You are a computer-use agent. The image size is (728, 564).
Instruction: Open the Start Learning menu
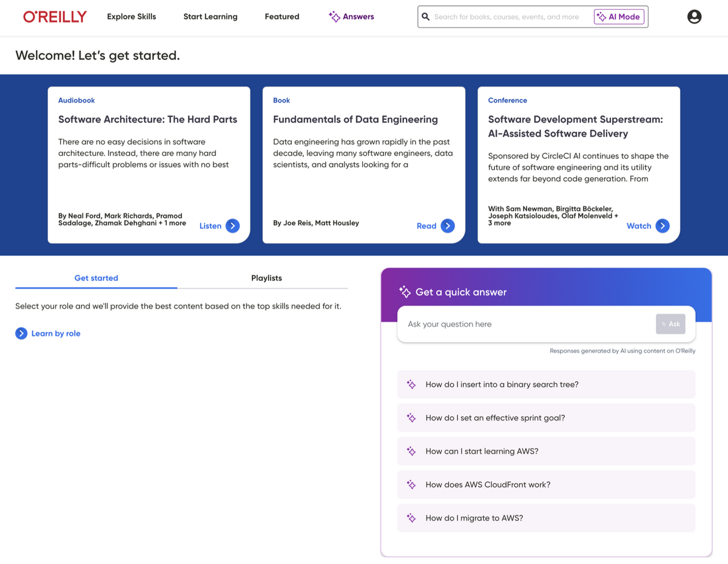(x=211, y=17)
